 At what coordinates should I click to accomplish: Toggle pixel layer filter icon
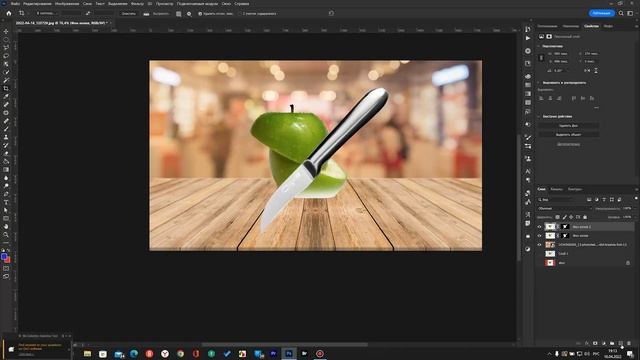click(589, 200)
